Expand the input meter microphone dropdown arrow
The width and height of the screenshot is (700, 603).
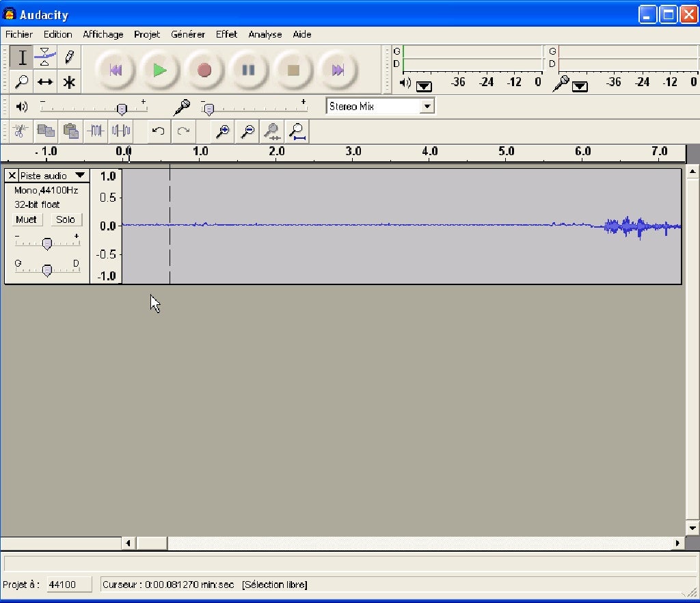click(x=580, y=86)
